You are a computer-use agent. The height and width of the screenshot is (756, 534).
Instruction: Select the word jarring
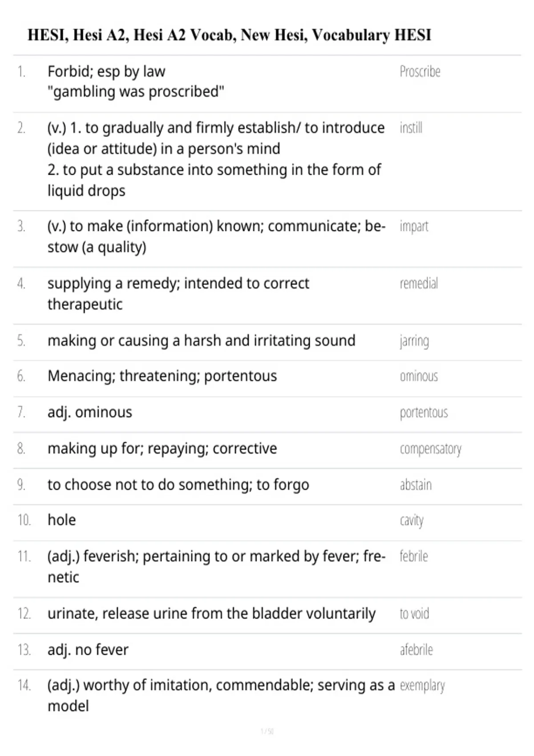(x=414, y=341)
